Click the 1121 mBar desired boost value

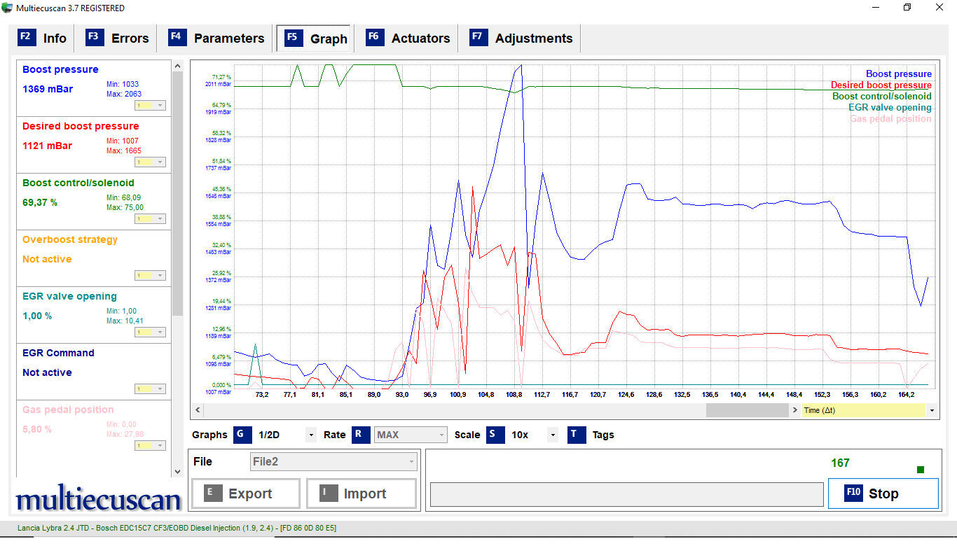(48, 146)
